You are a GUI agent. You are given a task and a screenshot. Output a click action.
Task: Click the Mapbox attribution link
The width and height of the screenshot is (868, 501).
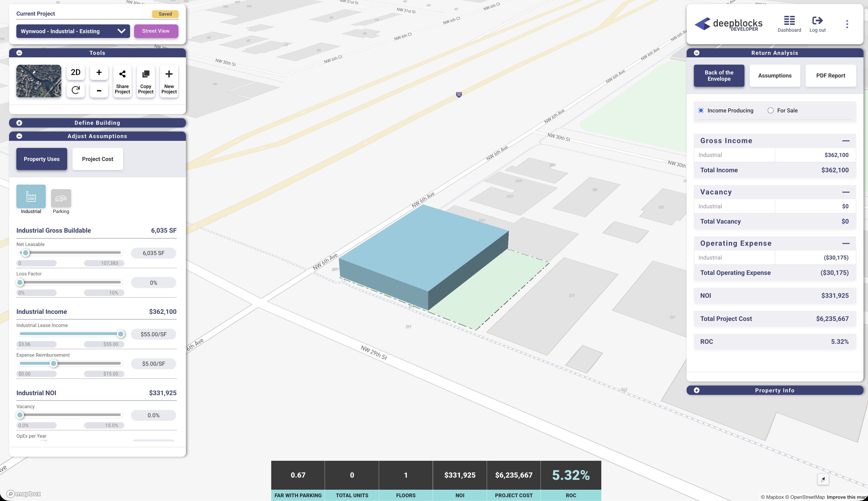point(772,497)
